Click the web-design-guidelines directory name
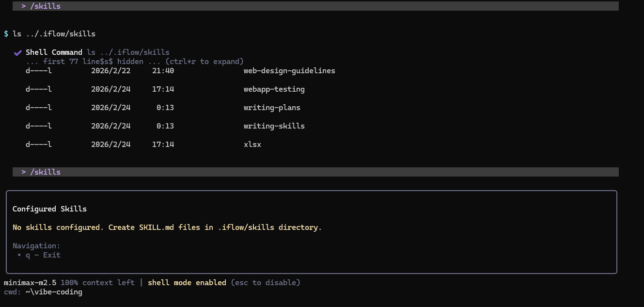644x307 pixels. 289,71
